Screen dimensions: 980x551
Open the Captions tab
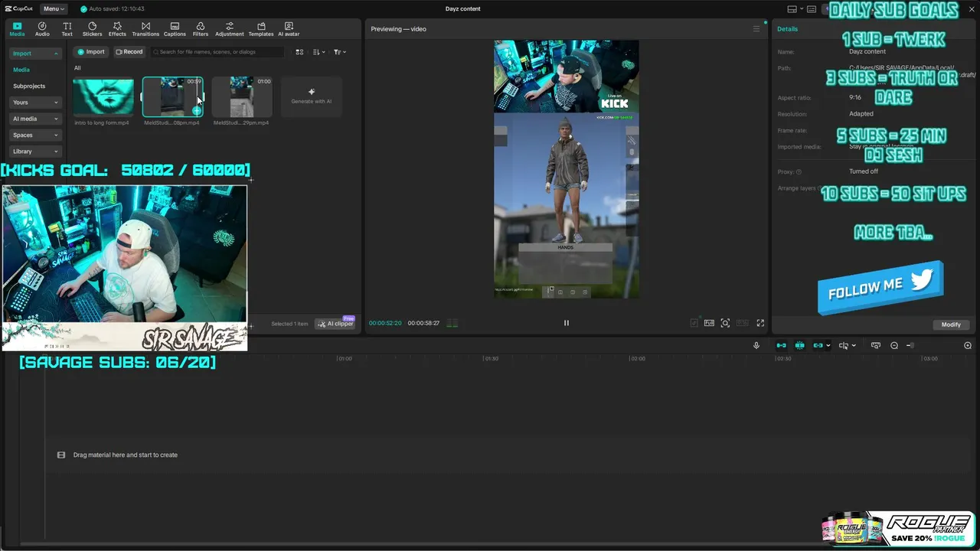point(175,29)
